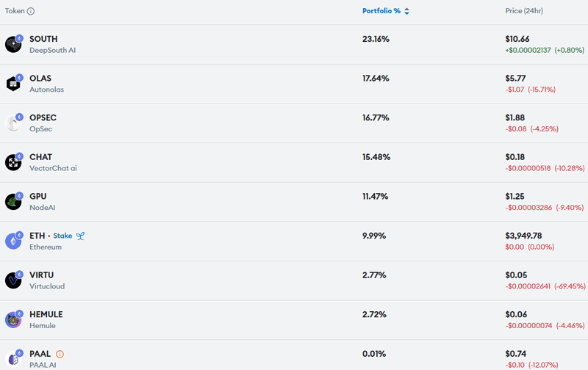Open the Stake link for ETH
The width and height of the screenshot is (588, 370).
click(x=62, y=236)
